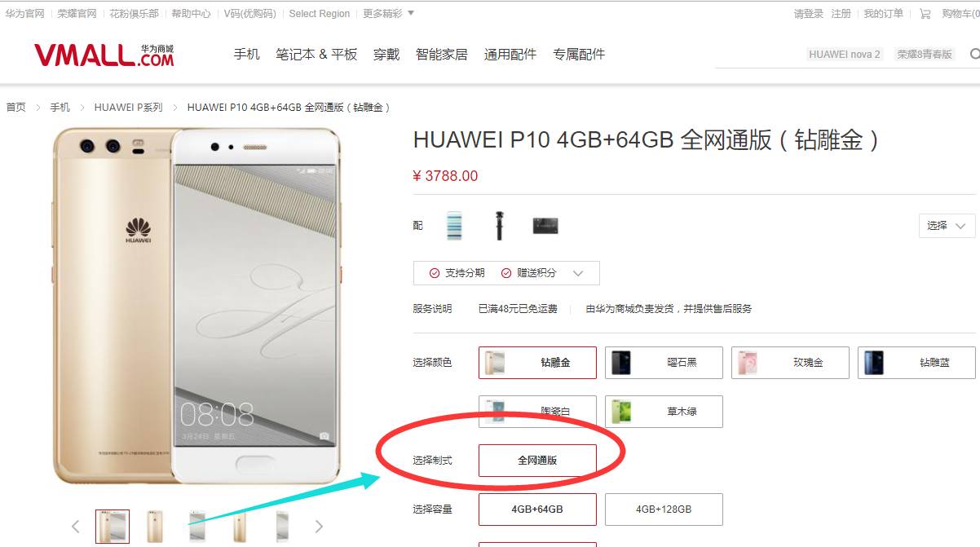The height and width of the screenshot is (547, 980).
Task: Select 全网通版 network option
Action: click(x=537, y=461)
